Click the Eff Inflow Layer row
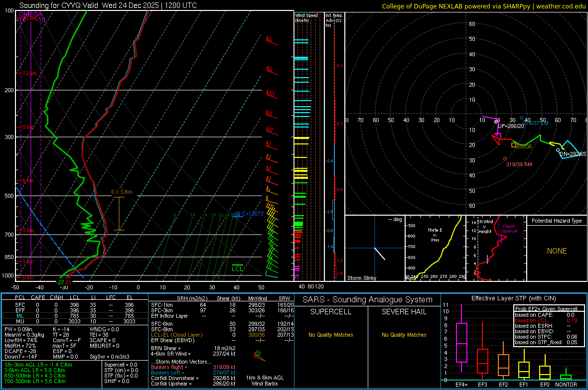The height and width of the screenshot is (390, 588). click(222, 316)
